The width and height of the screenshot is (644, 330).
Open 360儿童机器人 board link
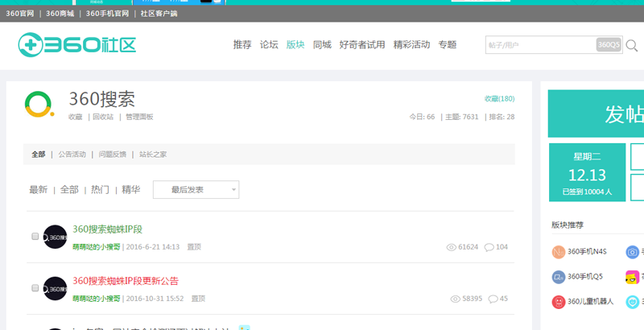click(591, 302)
